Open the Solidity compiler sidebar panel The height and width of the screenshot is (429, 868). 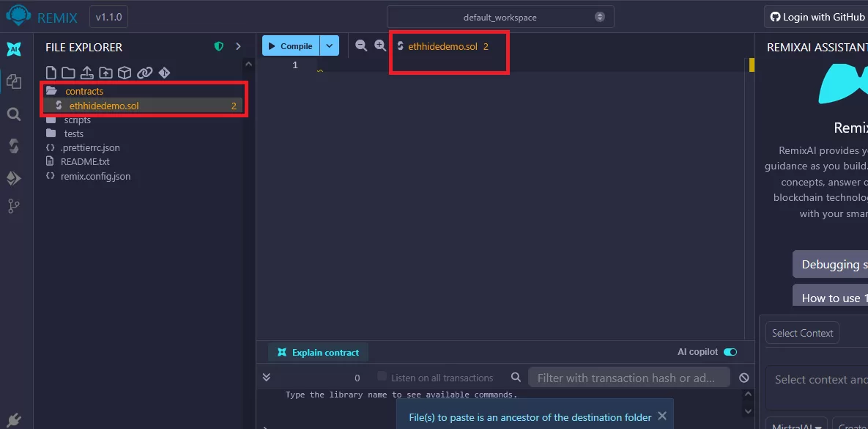pos(14,145)
